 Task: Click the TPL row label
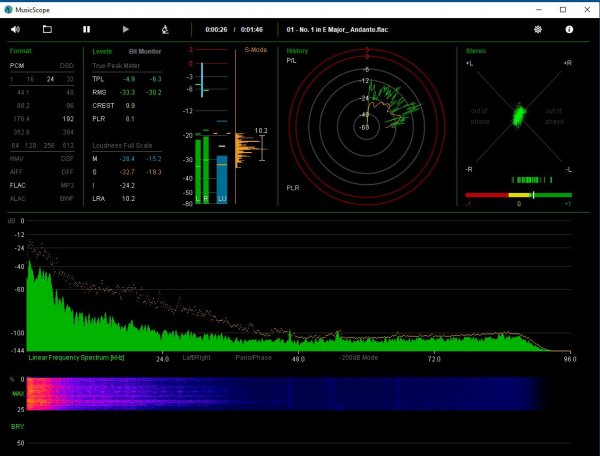[x=98, y=79]
